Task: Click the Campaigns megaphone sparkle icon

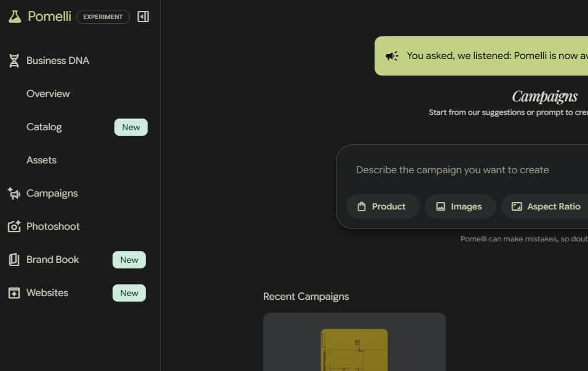Action: (14, 193)
